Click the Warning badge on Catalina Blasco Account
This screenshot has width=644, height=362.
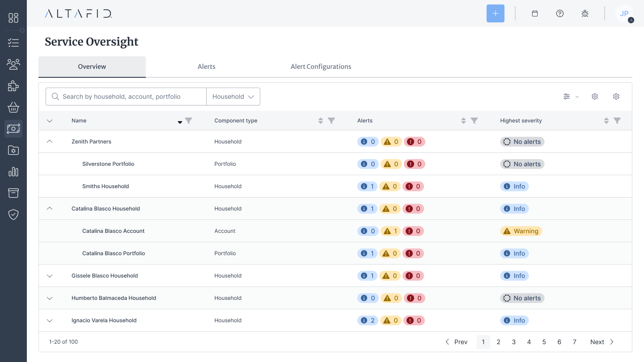521,231
